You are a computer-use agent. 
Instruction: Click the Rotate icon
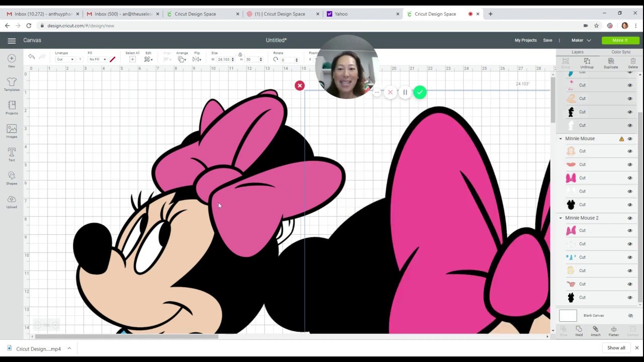click(276, 59)
